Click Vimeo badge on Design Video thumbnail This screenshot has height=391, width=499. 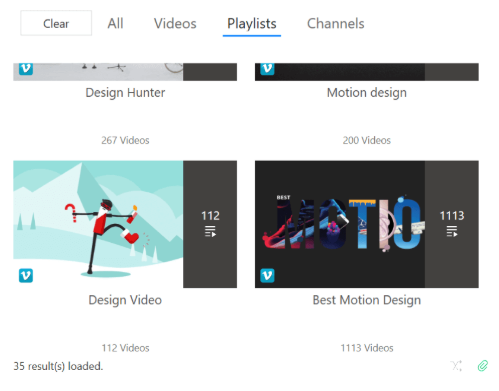pyautogui.click(x=26, y=275)
